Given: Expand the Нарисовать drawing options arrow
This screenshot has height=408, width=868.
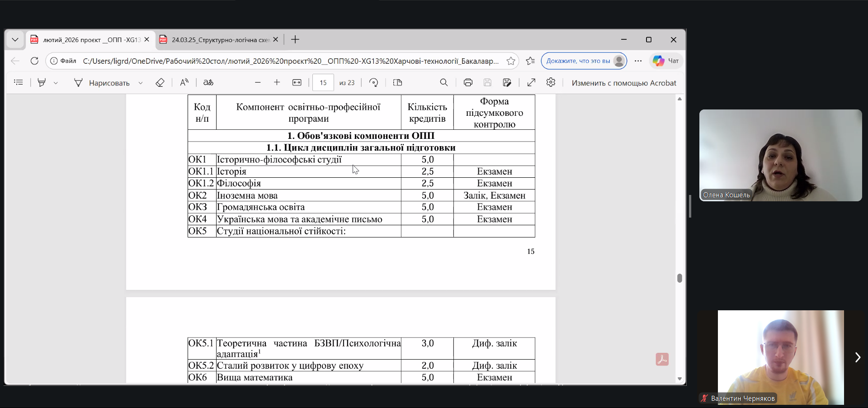Looking at the screenshot, I should [141, 83].
